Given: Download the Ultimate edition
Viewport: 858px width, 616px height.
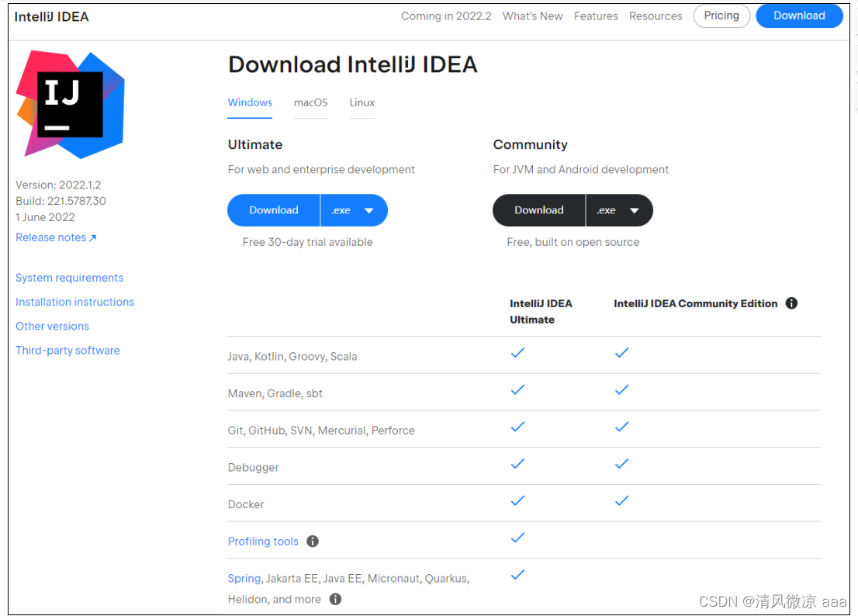Looking at the screenshot, I should point(274,210).
